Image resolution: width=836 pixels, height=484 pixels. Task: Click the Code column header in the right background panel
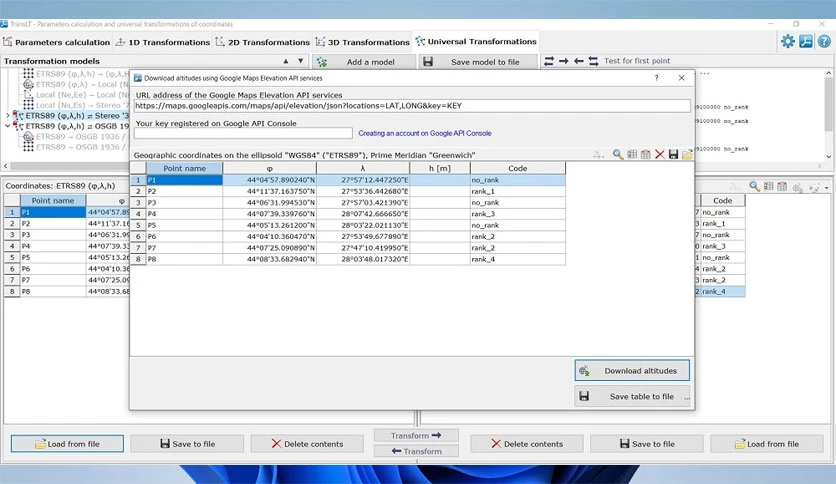tap(722, 200)
